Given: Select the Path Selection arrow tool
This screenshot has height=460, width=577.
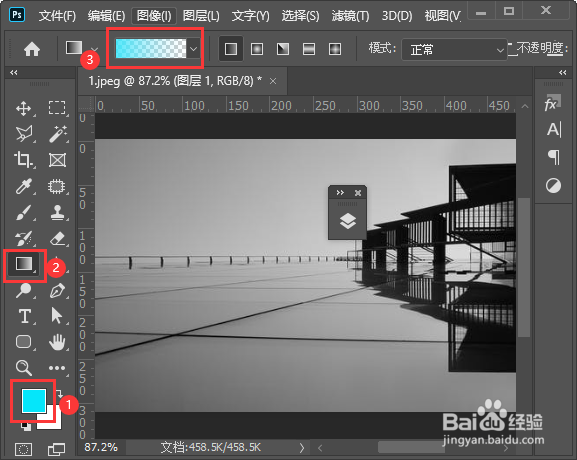Looking at the screenshot, I should click(56, 316).
